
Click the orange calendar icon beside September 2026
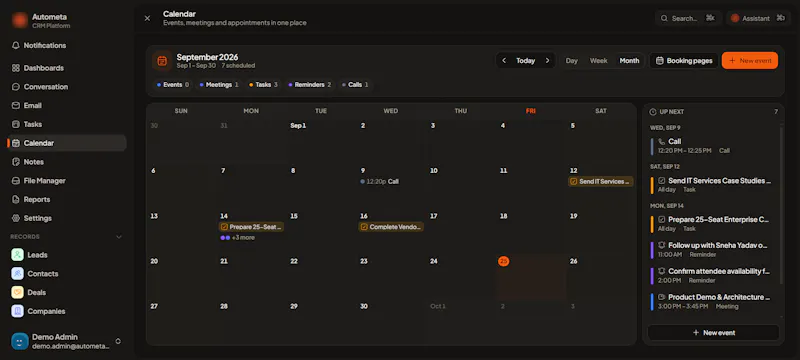click(x=162, y=61)
